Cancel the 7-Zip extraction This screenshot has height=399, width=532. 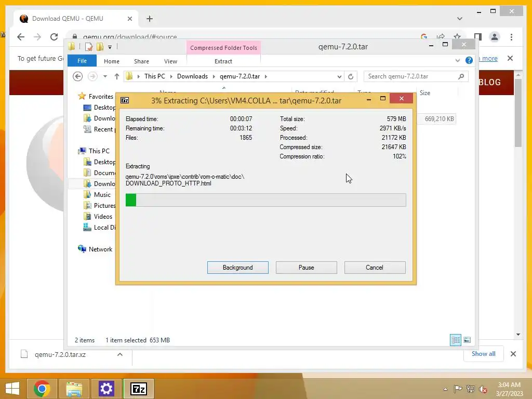tap(375, 268)
